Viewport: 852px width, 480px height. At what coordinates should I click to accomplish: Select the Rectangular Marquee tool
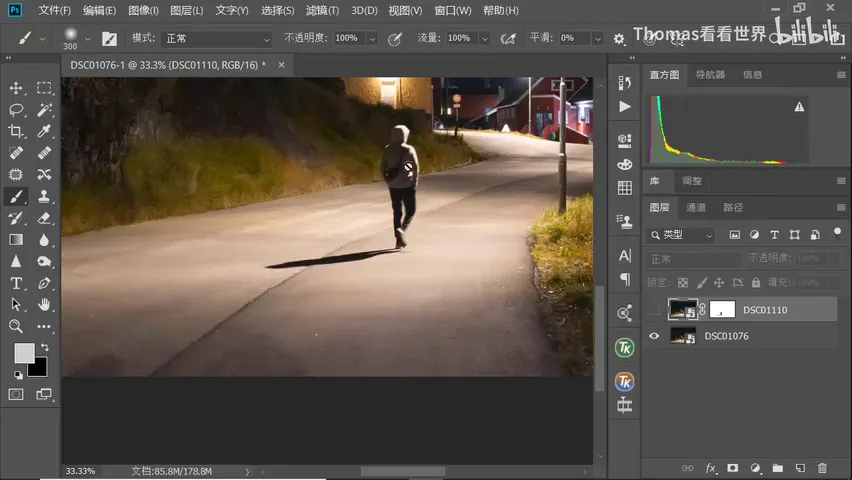click(x=44, y=88)
